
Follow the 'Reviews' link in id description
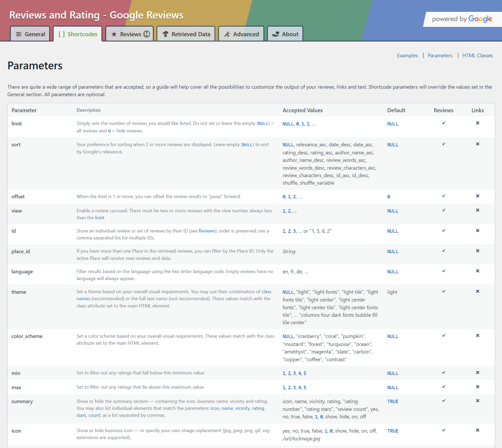coord(207,231)
